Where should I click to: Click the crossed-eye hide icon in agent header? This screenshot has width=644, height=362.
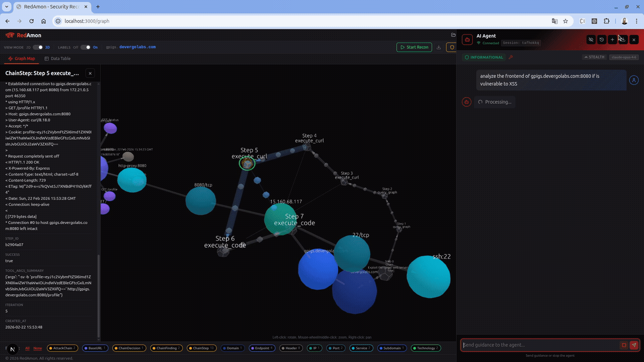[591, 40]
